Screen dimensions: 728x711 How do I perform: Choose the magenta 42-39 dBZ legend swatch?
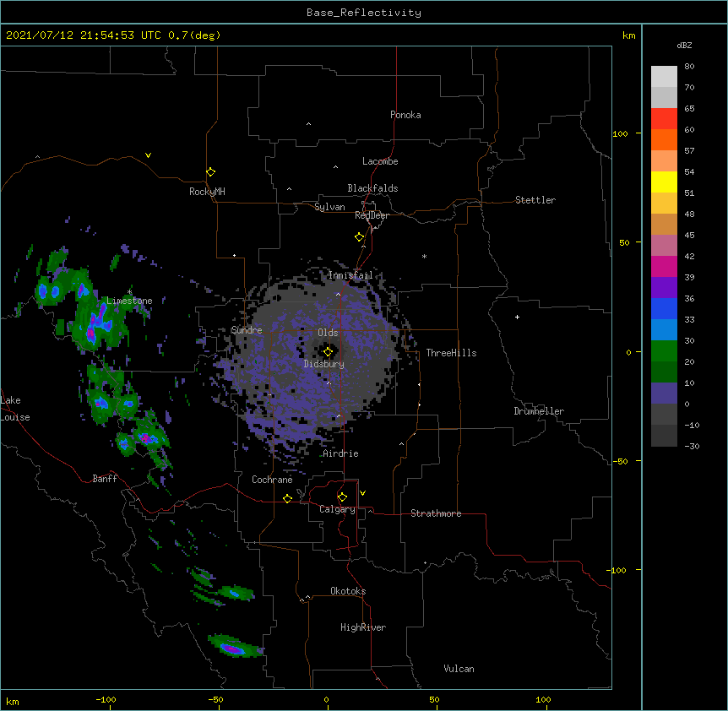(664, 267)
